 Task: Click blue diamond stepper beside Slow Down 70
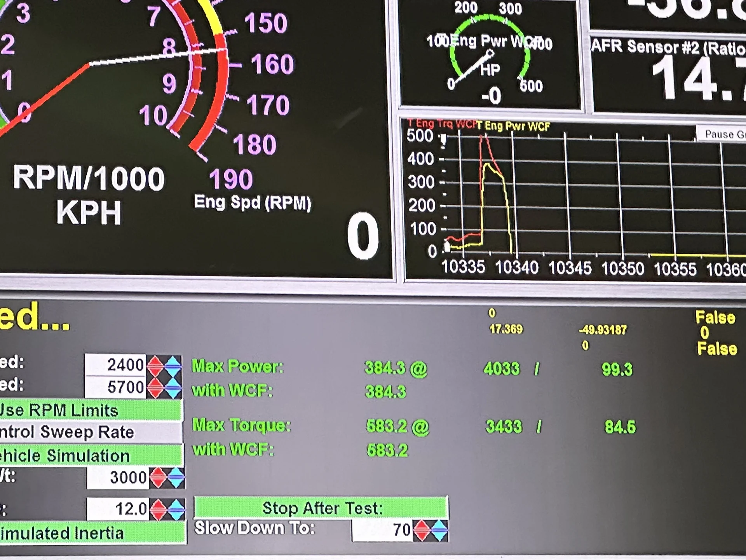439,530
